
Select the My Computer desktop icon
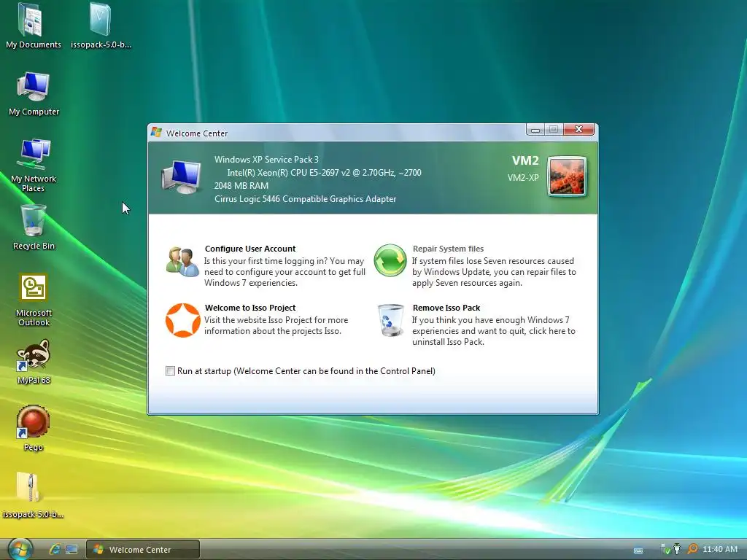pyautogui.click(x=34, y=93)
